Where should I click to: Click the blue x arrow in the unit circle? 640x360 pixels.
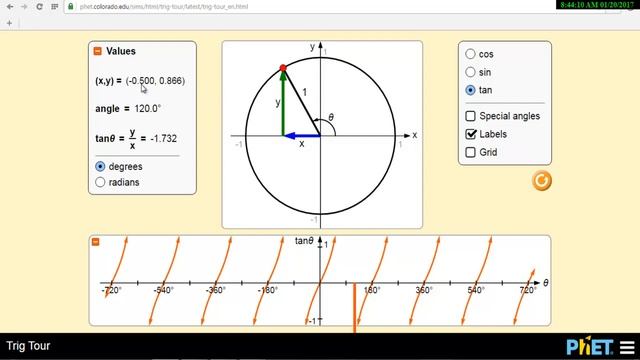(302, 136)
